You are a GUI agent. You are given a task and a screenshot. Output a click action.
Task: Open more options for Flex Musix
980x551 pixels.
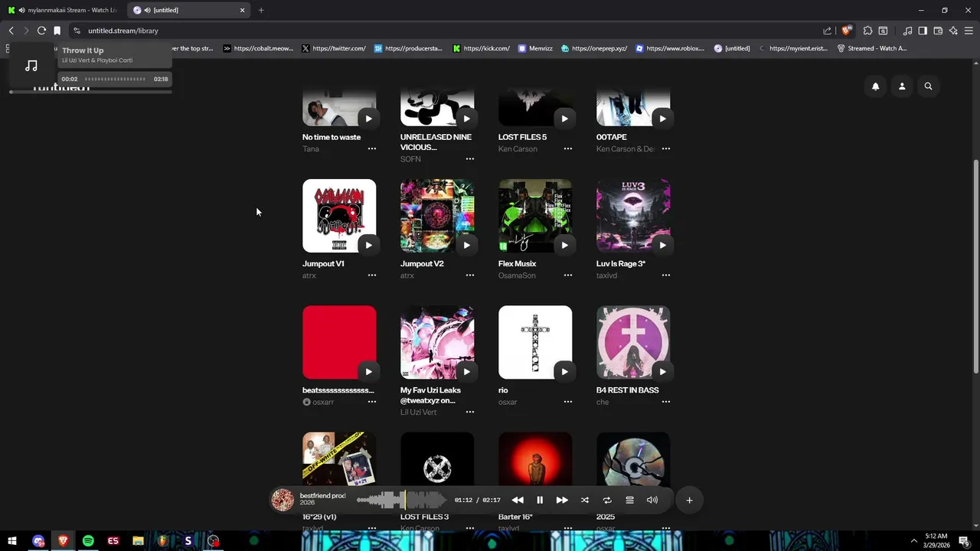(568, 275)
